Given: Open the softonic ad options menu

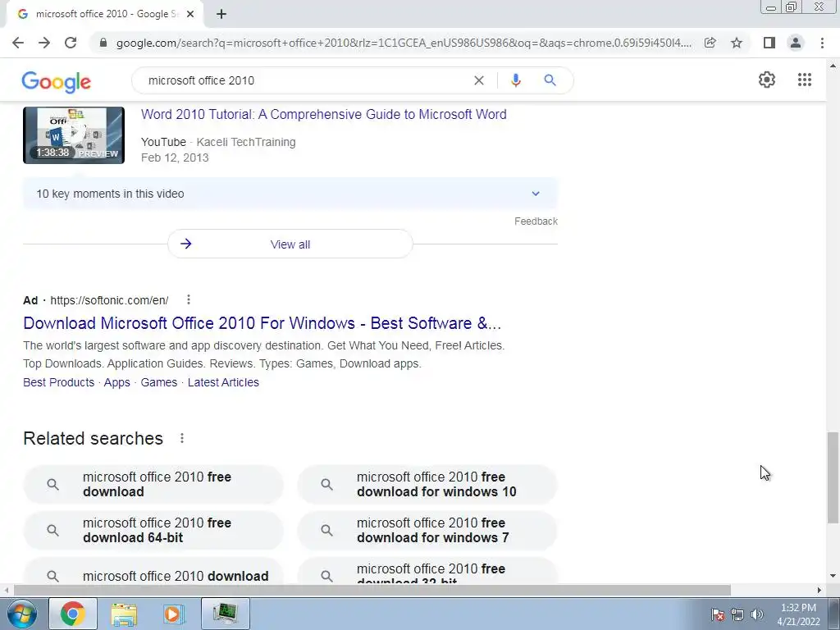Looking at the screenshot, I should pyautogui.click(x=189, y=300).
